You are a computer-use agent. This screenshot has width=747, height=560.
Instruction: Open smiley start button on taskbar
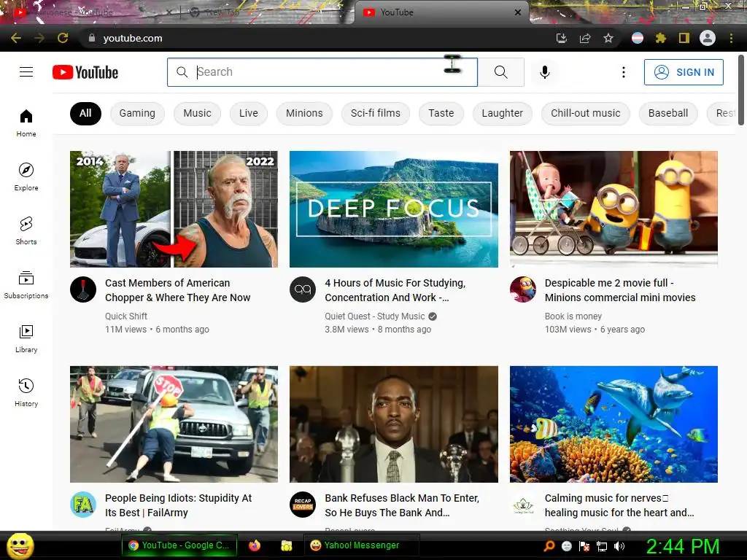(20, 545)
